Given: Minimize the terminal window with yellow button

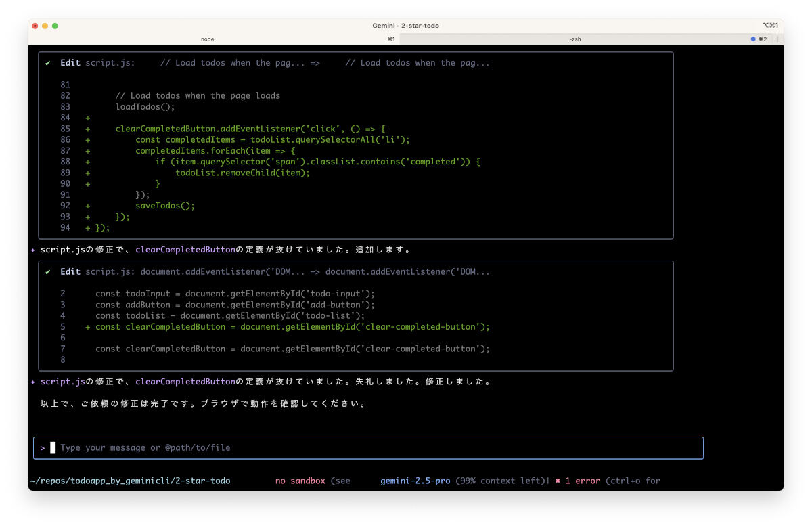Looking at the screenshot, I should click(x=45, y=26).
